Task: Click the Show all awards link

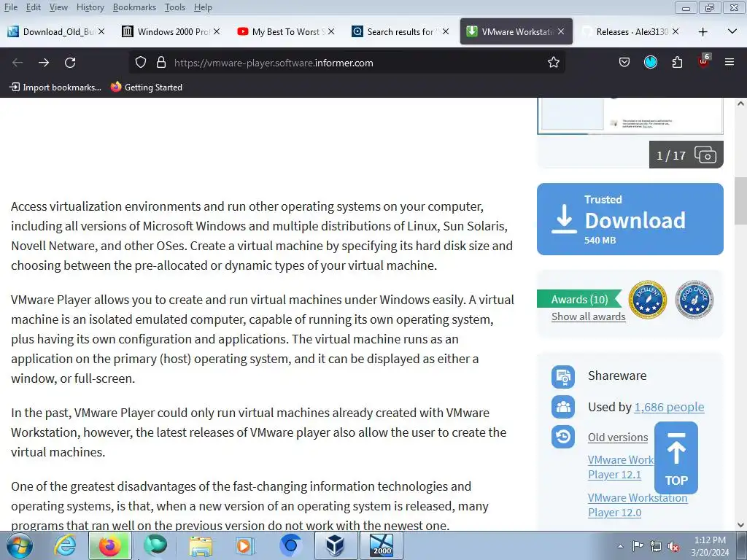Action: click(589, 316)
